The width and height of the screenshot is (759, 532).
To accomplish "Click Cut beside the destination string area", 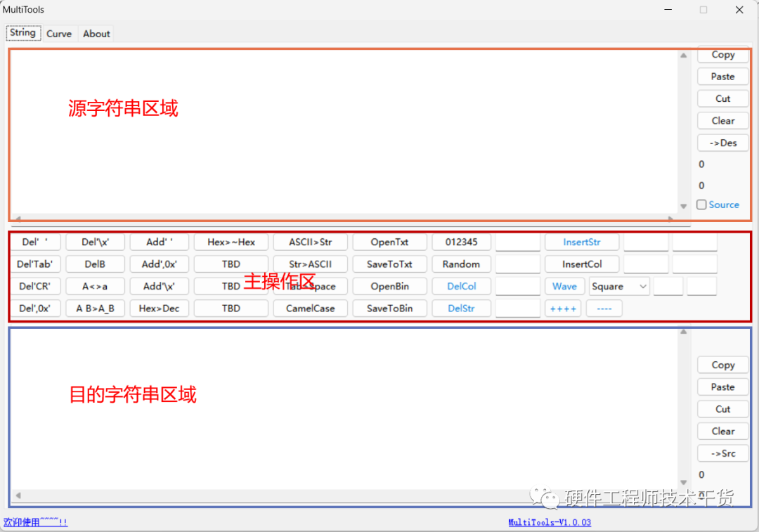I will point(722,409).
